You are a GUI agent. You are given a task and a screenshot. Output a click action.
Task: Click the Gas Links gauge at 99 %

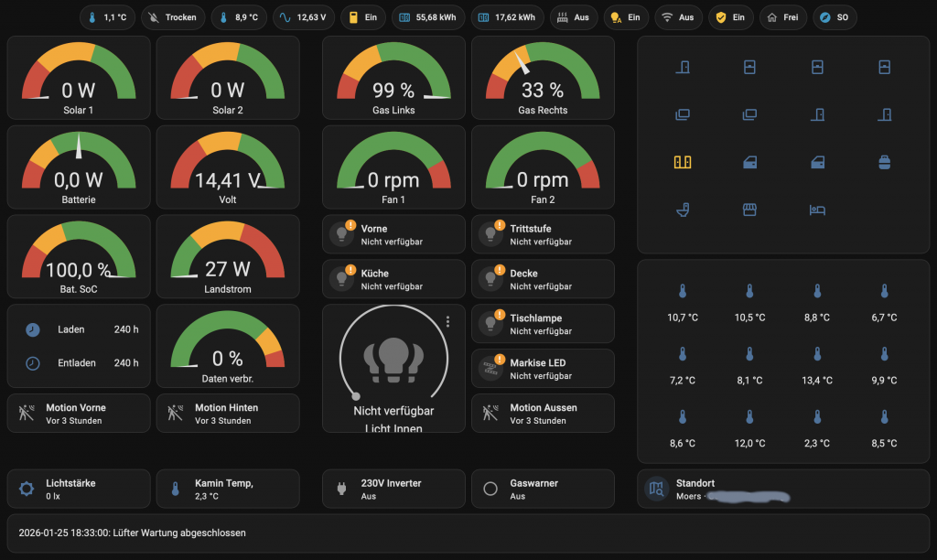(x=393, y=78)
